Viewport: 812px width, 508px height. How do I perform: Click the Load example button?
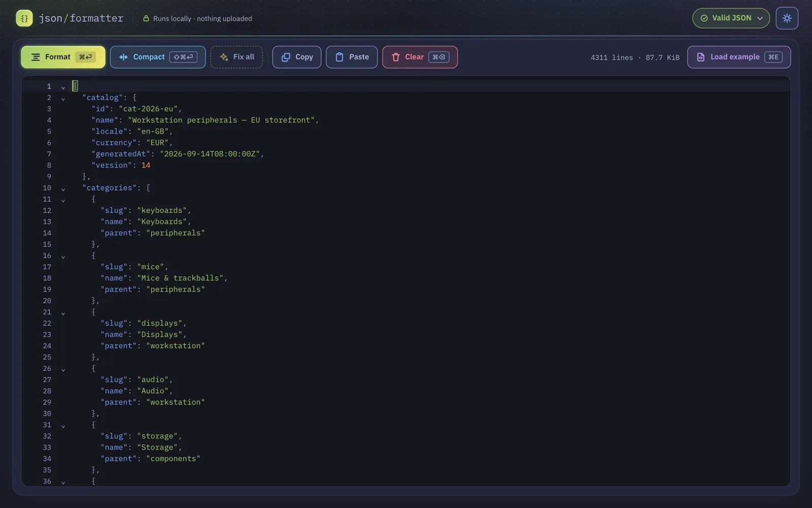pos(739,57)
